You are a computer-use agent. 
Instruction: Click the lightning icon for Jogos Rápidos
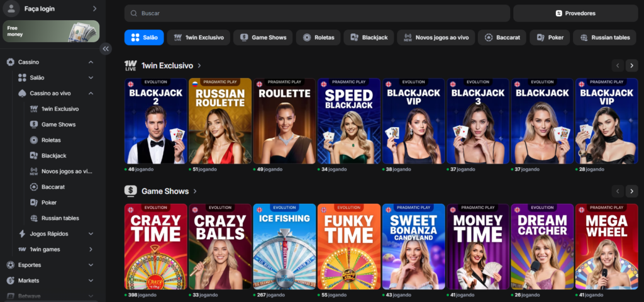tap(22, 234)
